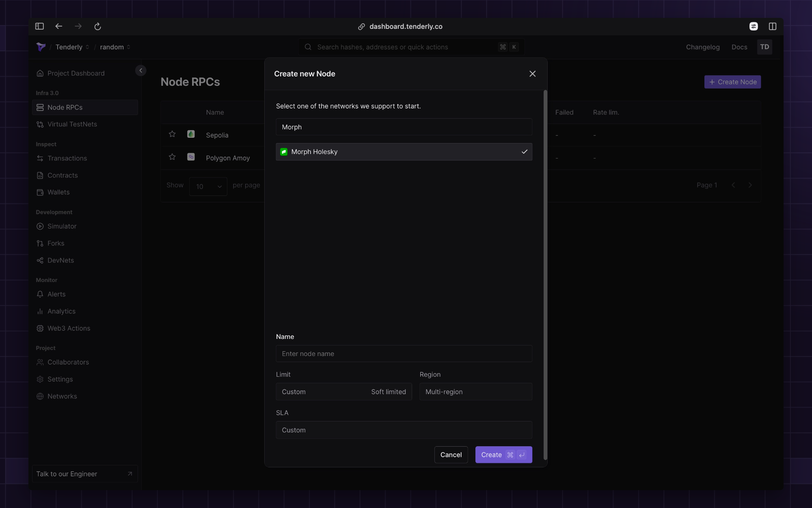Image resolution: width=812 pixels, height=508 pixels.
Task: Click the Tenderly logo in the top bar
Action: tap(41, 47)
